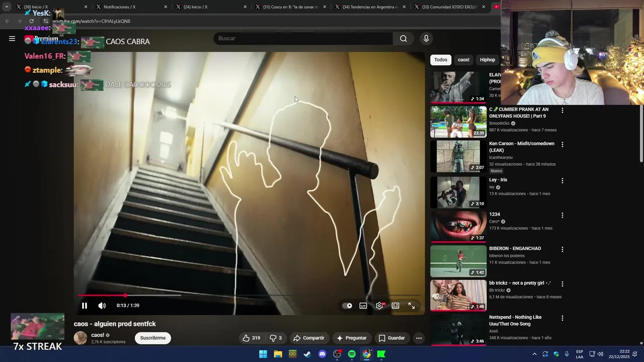Seek using the red video progress bar
Viewport: 644px width, 362px height.
250,296
